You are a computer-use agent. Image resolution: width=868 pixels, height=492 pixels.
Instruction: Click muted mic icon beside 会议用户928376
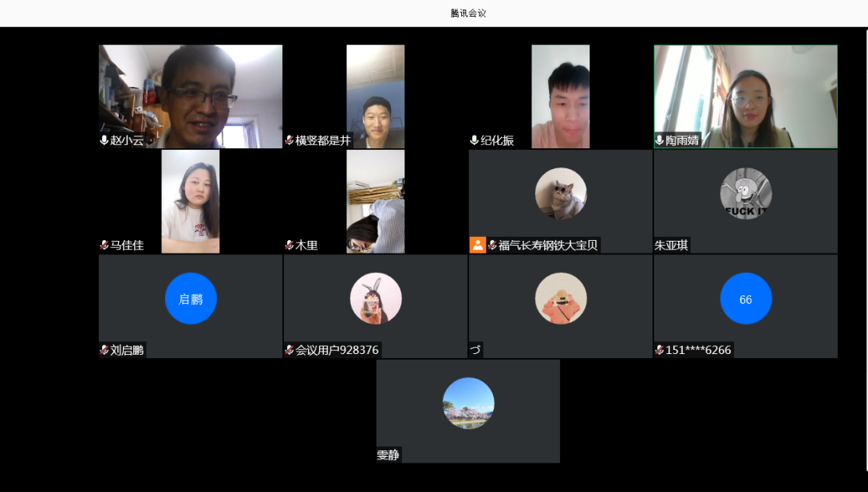289,350
